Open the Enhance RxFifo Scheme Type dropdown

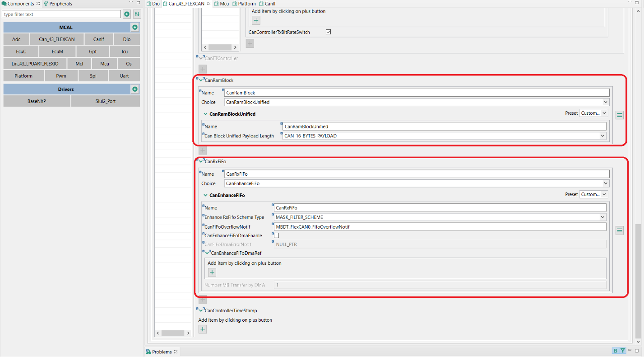tap(602, 217)
